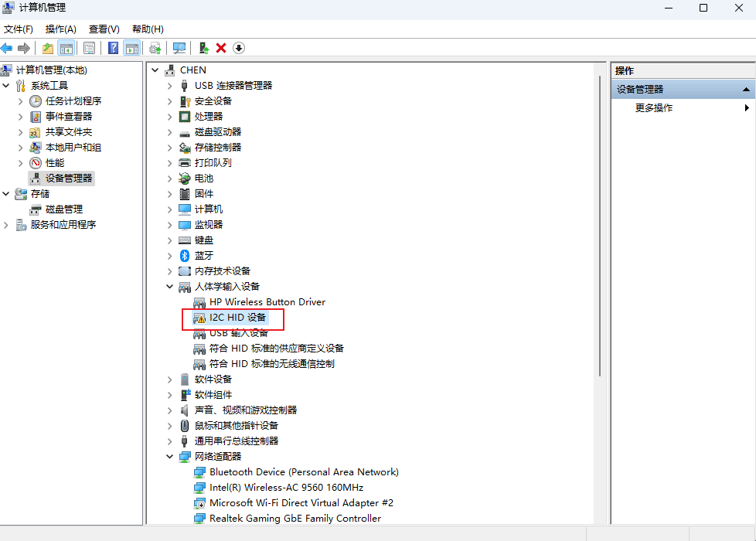Click the 安全设备 category icon
The width and height of the screenshot is (756, 541).
(x=185, y=101)
